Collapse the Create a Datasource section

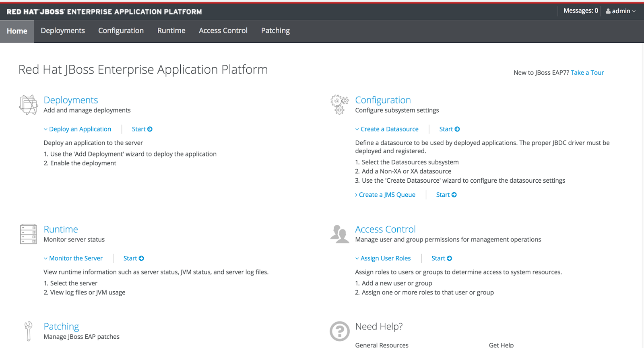coord(387,129)
